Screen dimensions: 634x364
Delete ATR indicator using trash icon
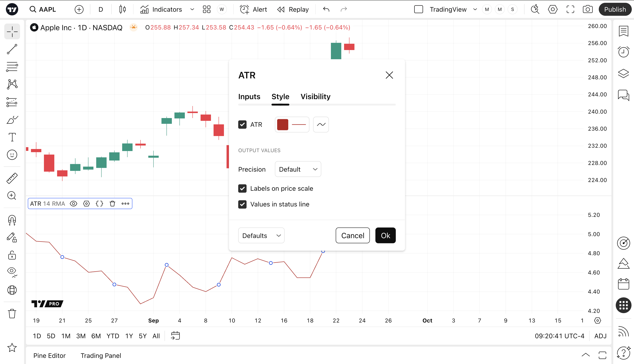112,204
